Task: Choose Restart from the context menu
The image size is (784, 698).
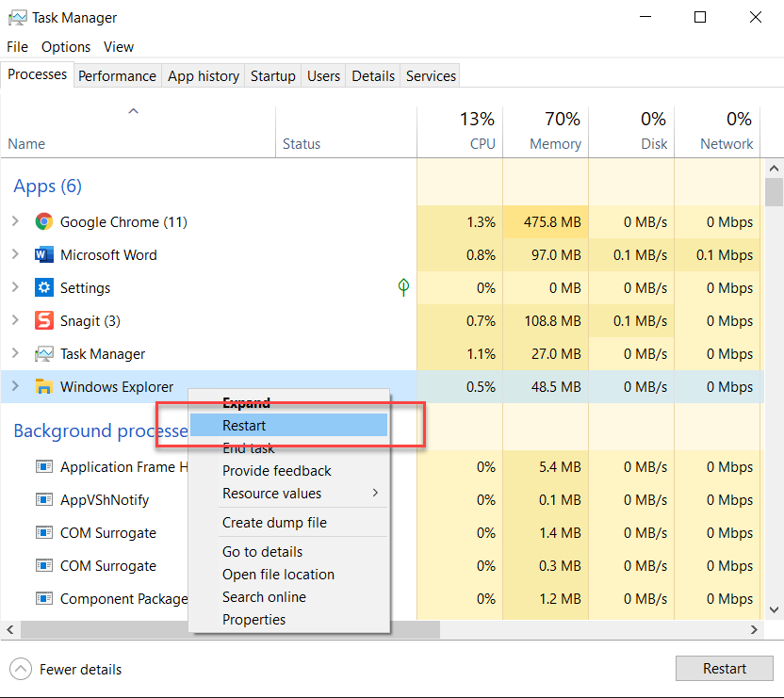Action: point(244,426)
